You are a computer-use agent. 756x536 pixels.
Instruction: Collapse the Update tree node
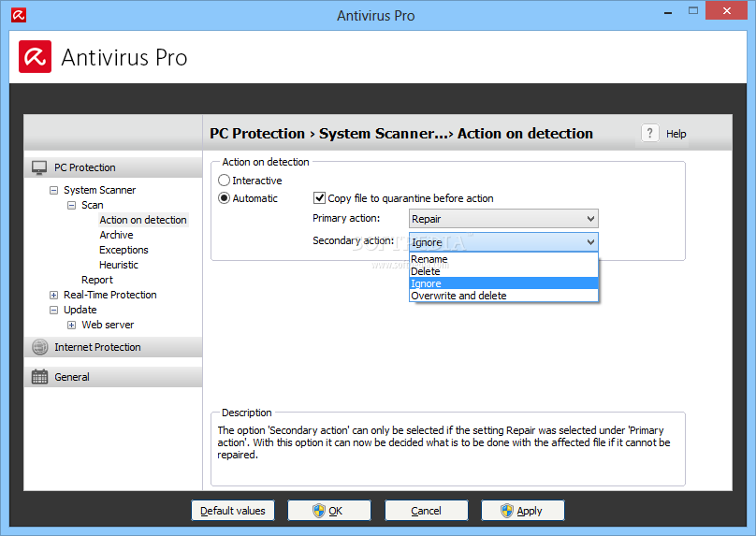53,310
